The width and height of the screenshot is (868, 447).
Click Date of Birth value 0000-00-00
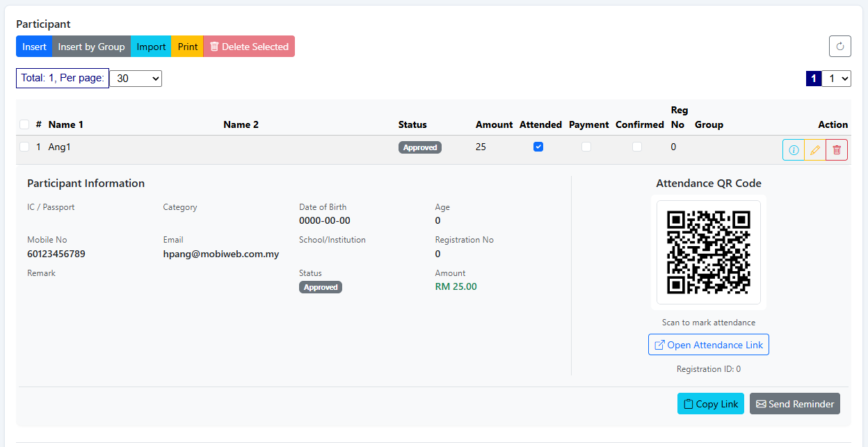[x=325, y=220]
